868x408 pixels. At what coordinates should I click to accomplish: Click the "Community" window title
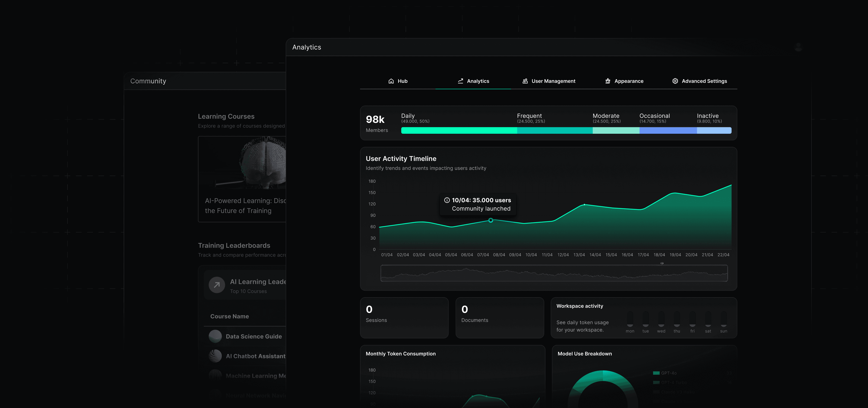pos(148,81)
